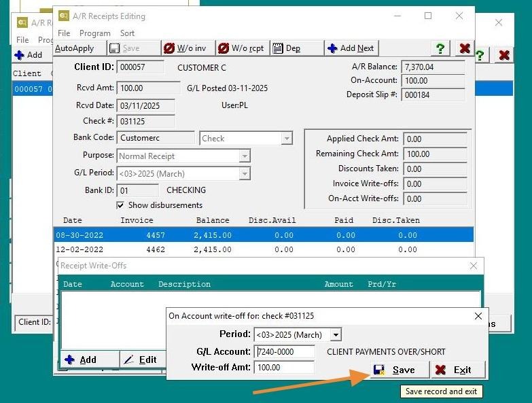
Task: Click CLIENT PAYMENTS OVER/SHORT account description
Action: [x=386, y=352]
